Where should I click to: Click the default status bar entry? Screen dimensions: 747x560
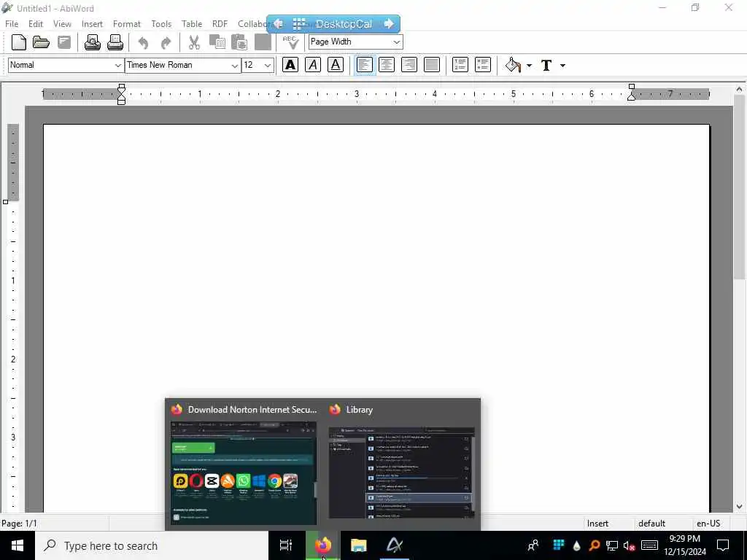tap(651, 524)
